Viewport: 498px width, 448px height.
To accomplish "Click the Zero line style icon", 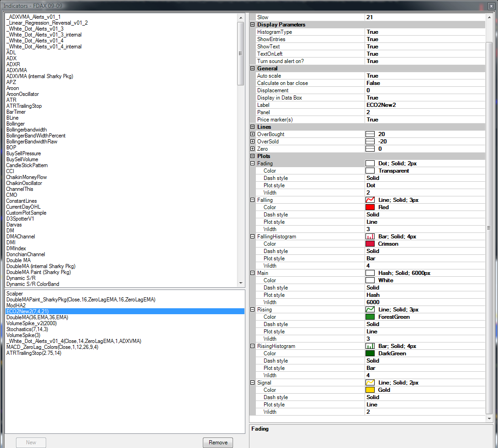I will click(x=370, y=149).
